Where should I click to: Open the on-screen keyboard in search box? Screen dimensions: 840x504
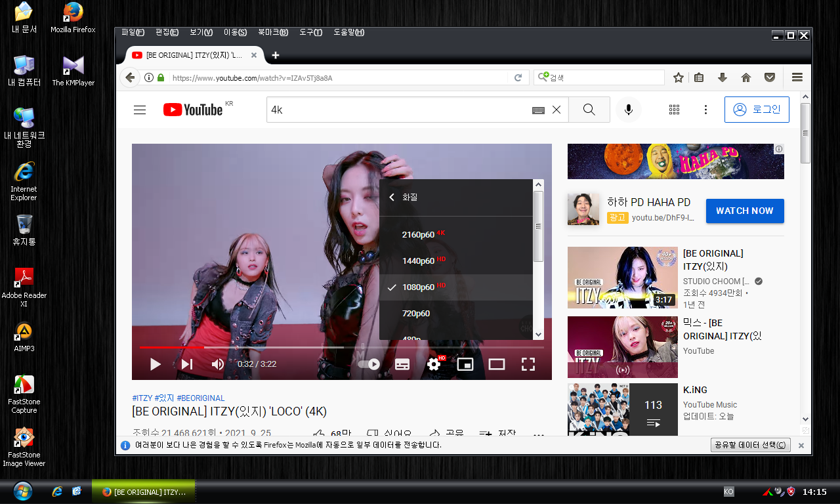[x=538, y=110]
